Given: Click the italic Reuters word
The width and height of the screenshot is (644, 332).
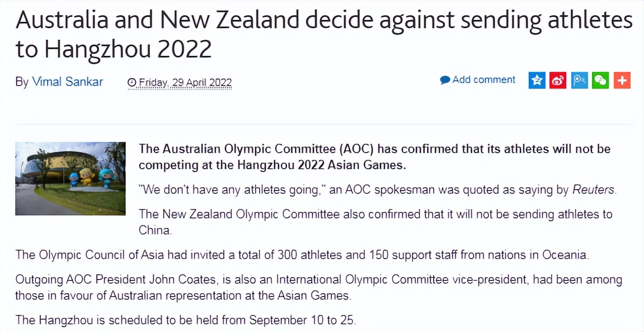Looking at the screenshot, I should pos(593,190).
